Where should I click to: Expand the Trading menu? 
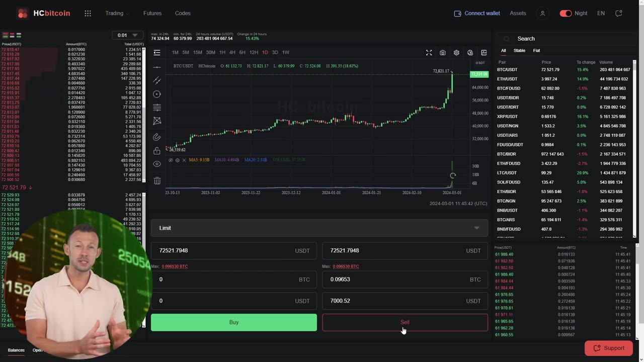117,14
